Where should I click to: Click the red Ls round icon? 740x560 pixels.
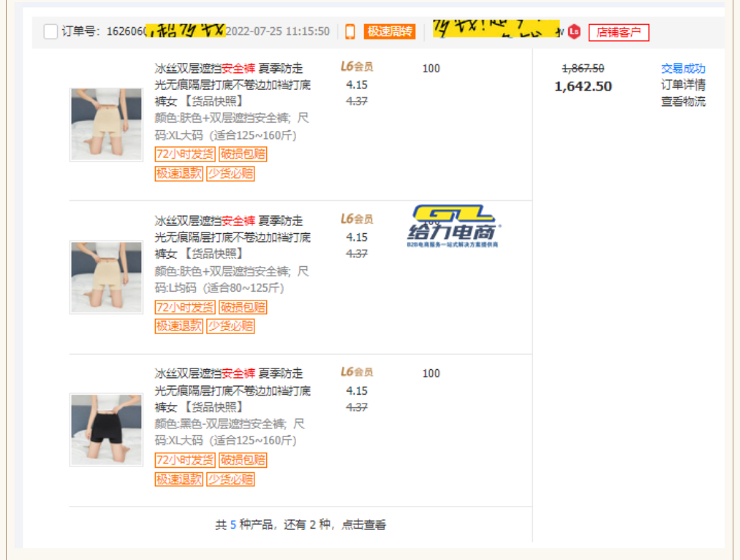click(x=574, y=31)
